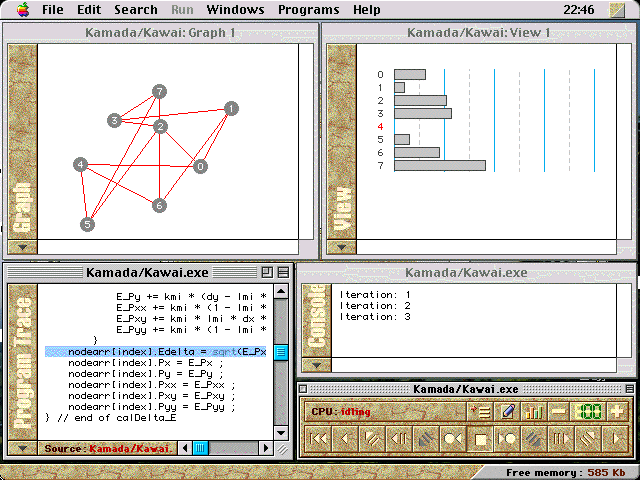Click the single step-back arrow button
Image resolution: width=640 pixels, height=480 pixels.
[x=347, y=437]
